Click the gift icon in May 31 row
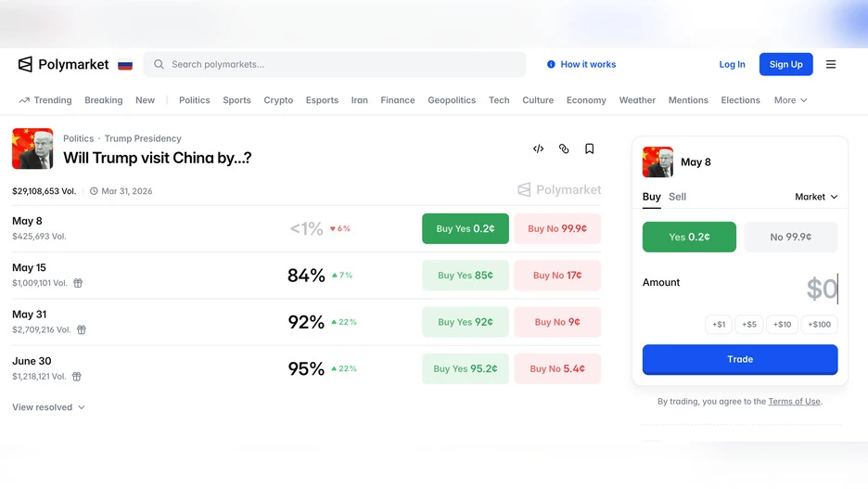 (82, 329)
